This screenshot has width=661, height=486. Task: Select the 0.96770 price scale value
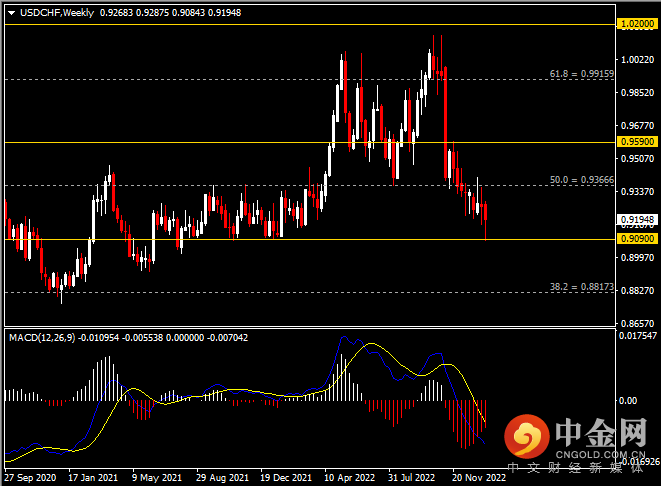(637, 126)
